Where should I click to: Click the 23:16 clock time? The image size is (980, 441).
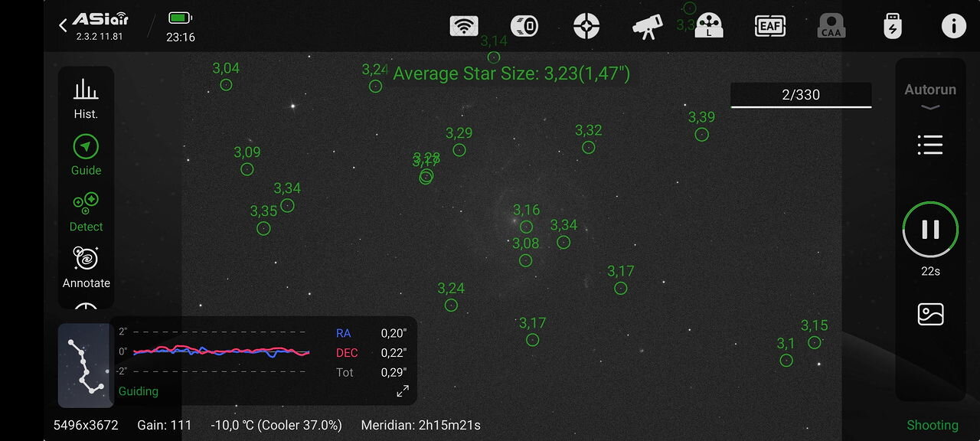point(181,37)
